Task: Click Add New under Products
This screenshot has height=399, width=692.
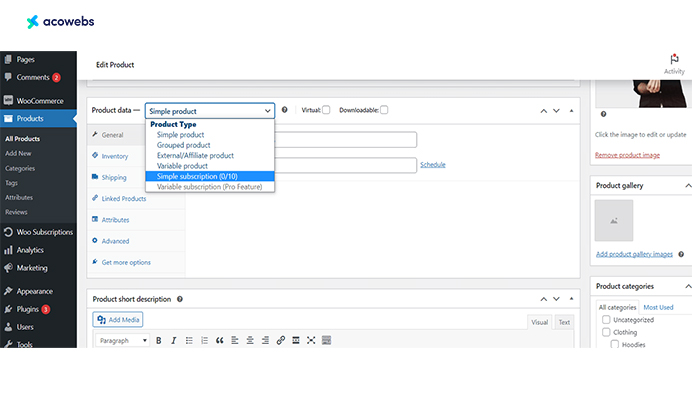Action: (x=18, y=153)
